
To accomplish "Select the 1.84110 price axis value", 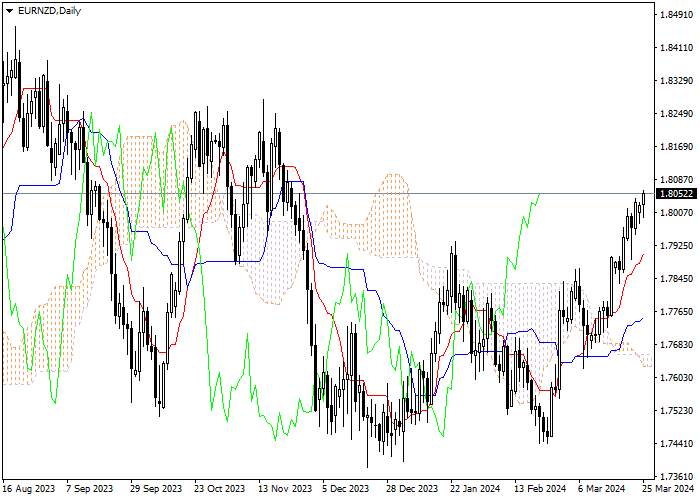I will [677, 47].
